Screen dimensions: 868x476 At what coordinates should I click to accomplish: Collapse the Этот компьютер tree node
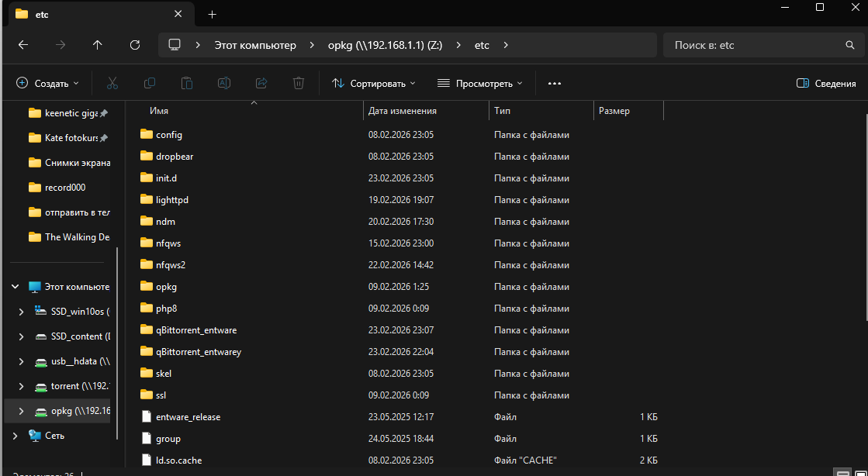coord(15,287)
